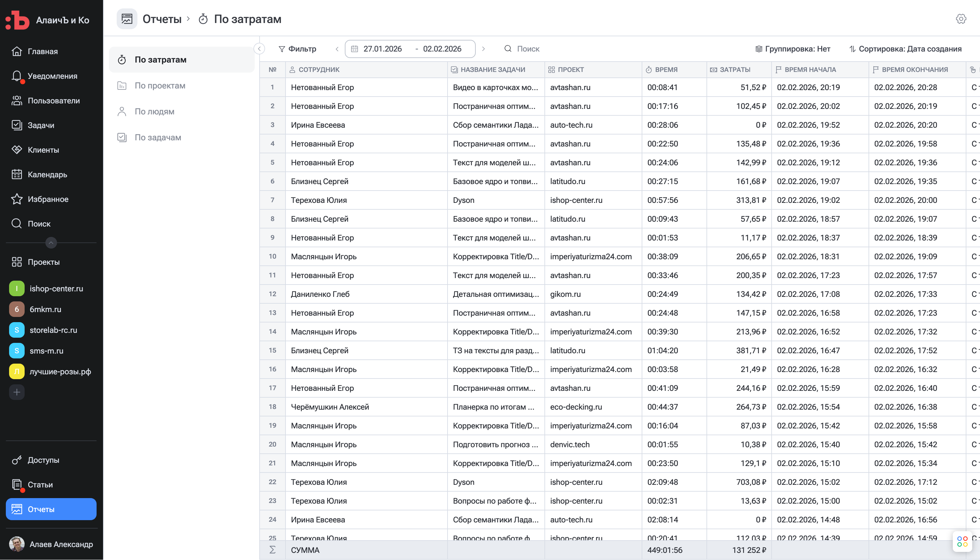
Task: Switch to По проектам report
Action: tap(160, 86)
